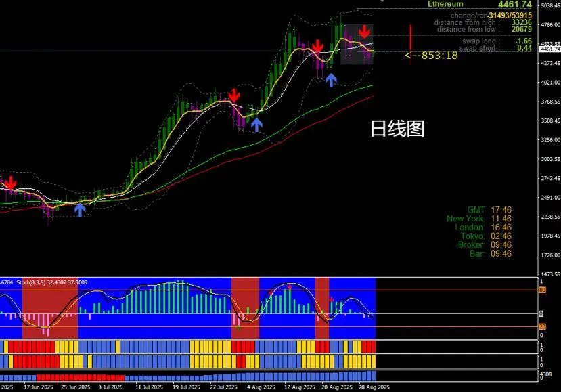Click 12 Aug 2025 on the time axis

point(300,387)
